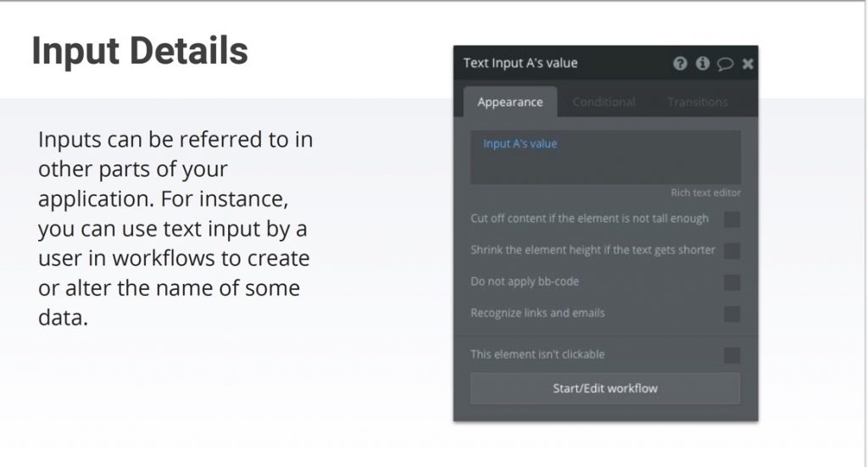Viewport: 868px width, 467px height.
Task: Open the question mark help icon
Action: [x=680, y=64]
